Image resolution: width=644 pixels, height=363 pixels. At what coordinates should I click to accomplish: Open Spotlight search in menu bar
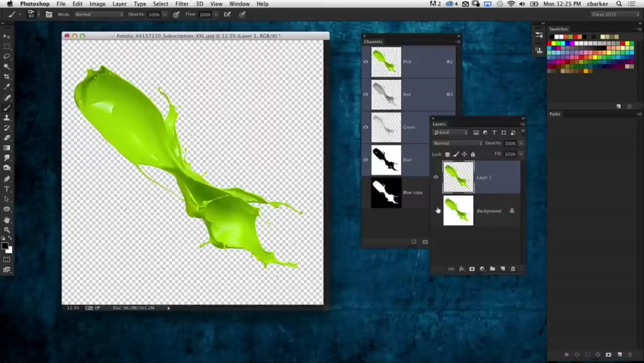coord(619,4)
